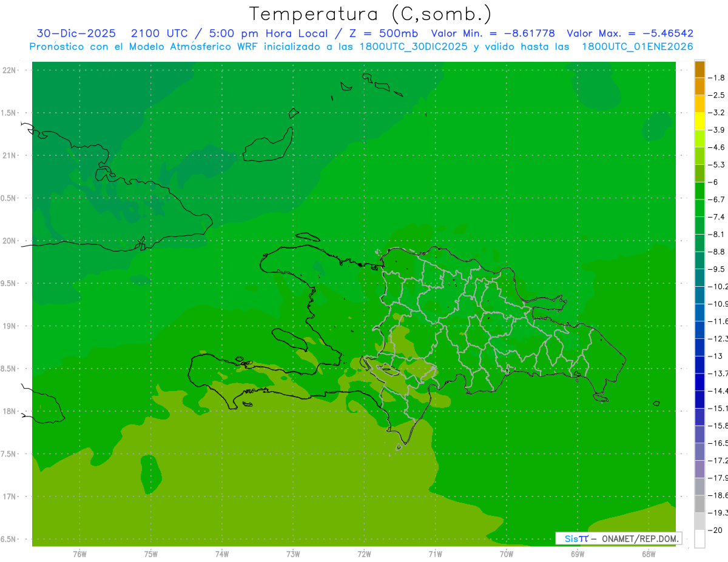Click the '72W' longitude label
This screenshot has width=728, height=562.
(x=364, y=554)
